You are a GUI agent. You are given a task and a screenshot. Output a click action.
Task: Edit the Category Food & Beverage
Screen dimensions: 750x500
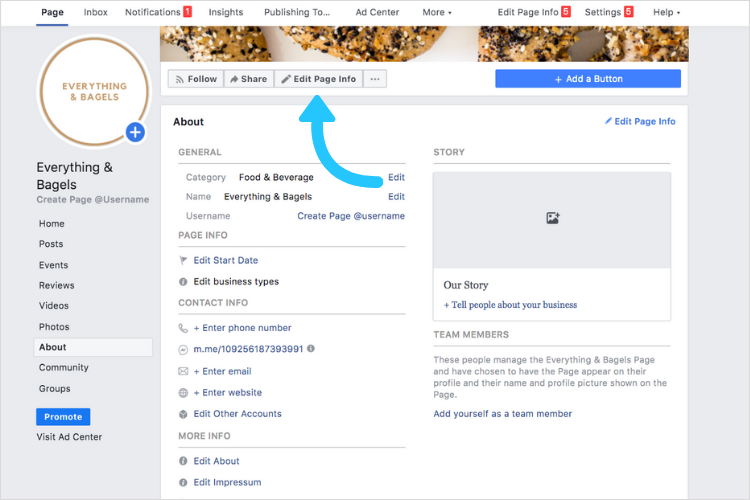(x=396, y=178)
